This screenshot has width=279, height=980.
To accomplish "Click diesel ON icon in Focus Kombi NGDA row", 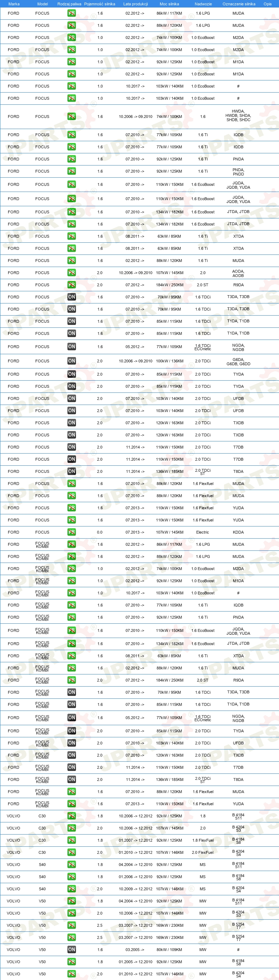I will [71, 718].
